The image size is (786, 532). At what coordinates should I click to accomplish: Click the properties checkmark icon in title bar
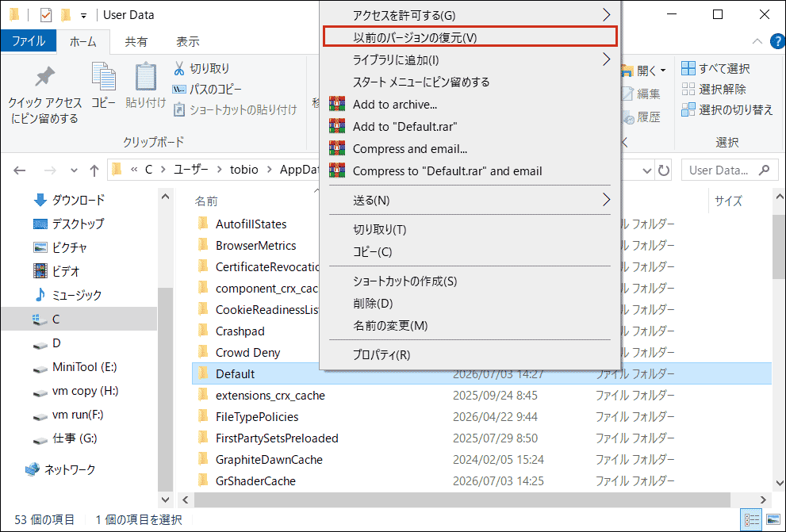point(46,15)
